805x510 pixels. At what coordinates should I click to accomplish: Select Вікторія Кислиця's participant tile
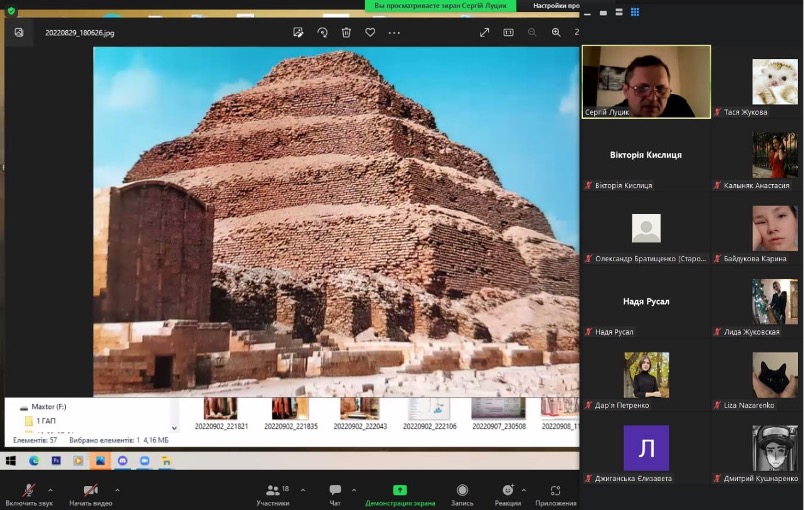coord(646,156)
